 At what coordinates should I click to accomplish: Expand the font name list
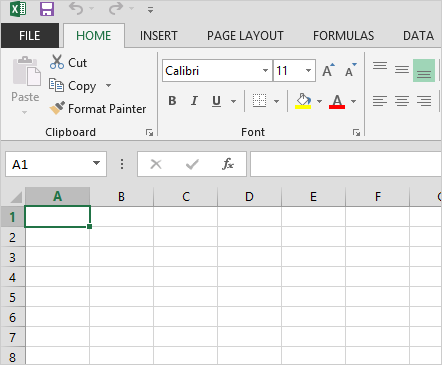265,71
